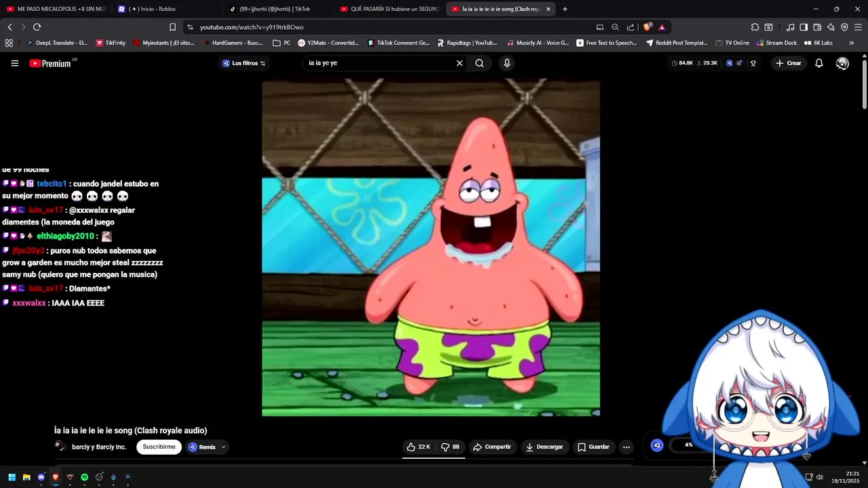Click the magnifier search button
868x488 pixels.
click(479, 63)
